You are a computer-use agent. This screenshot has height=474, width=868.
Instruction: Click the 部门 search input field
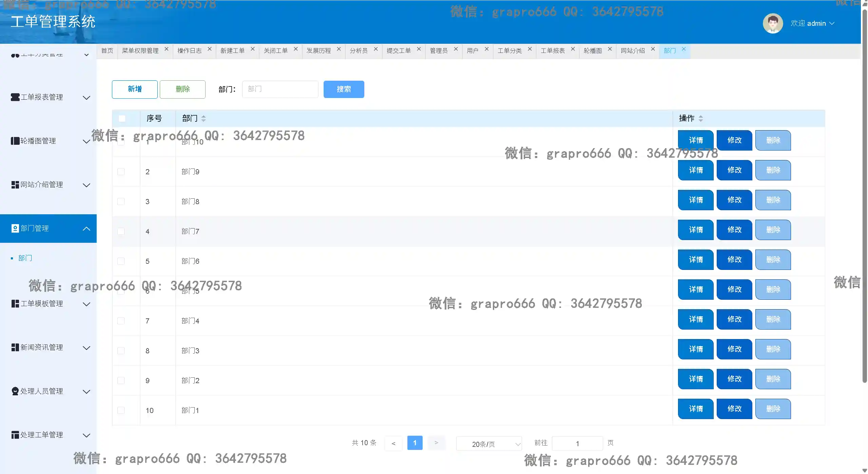click(x=280, y=89)
